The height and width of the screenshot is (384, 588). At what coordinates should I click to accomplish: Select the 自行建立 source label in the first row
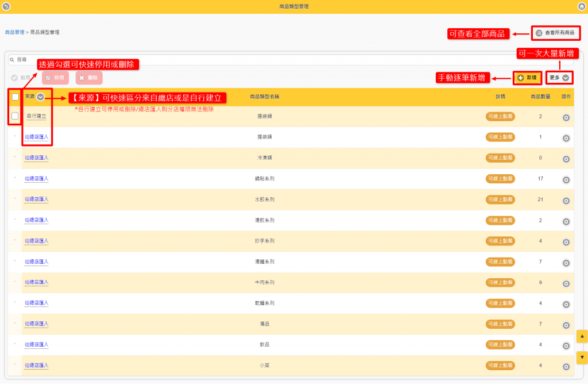(36, 116)
